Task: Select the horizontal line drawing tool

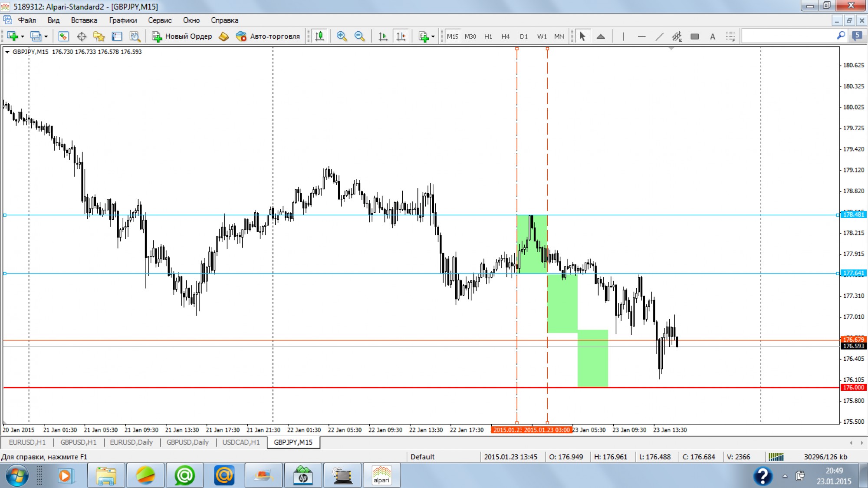Action: [641, 36]
